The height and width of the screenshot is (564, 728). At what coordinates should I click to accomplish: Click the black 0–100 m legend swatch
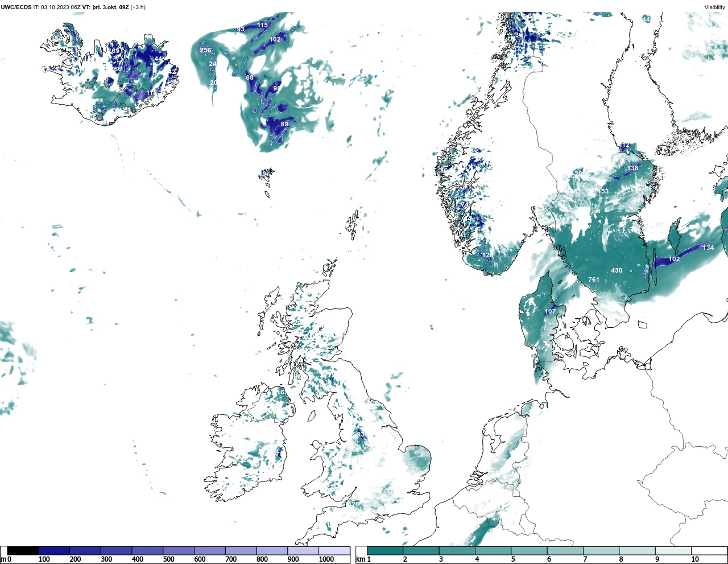(x=23, y=550)
